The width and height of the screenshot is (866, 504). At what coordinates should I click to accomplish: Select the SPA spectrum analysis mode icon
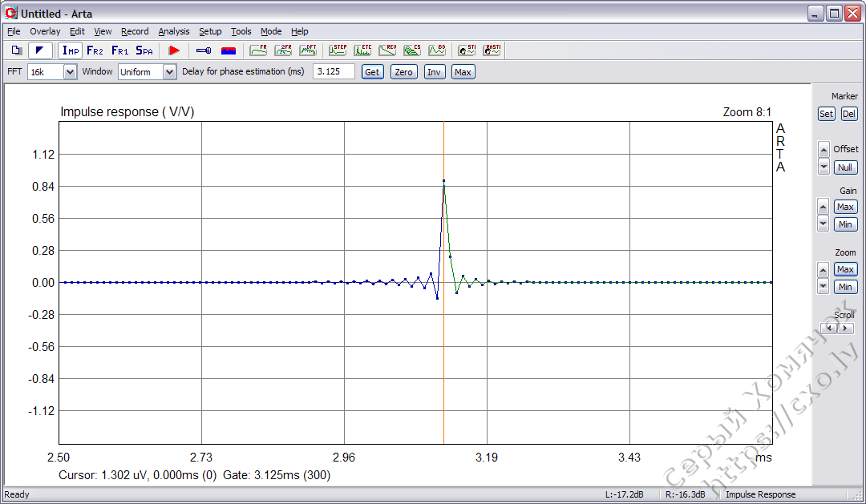[144, 50]
